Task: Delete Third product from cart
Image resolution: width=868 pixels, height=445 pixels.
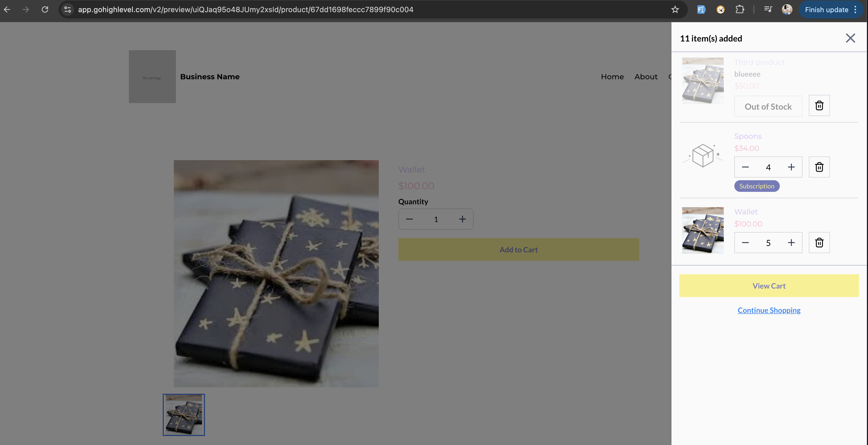Action: click(819, 106)
